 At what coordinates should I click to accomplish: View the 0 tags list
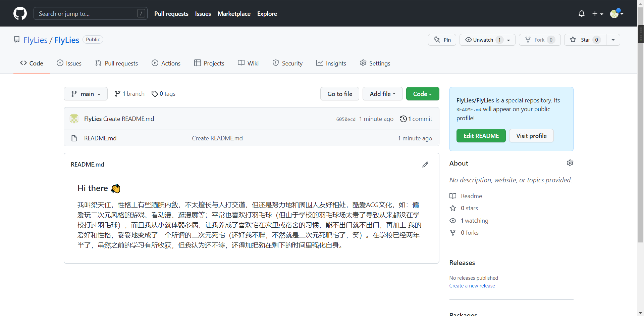pyautogui.click(x=163, y=94)
